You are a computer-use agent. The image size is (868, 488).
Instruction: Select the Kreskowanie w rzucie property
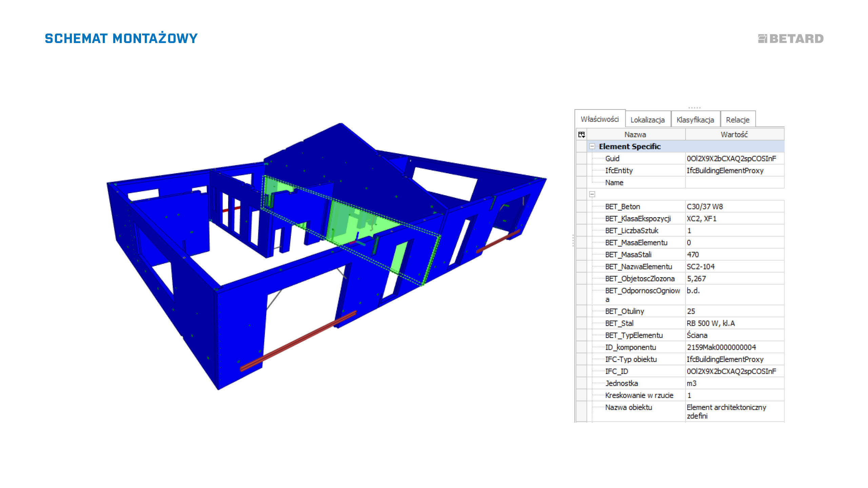point(639,395)
